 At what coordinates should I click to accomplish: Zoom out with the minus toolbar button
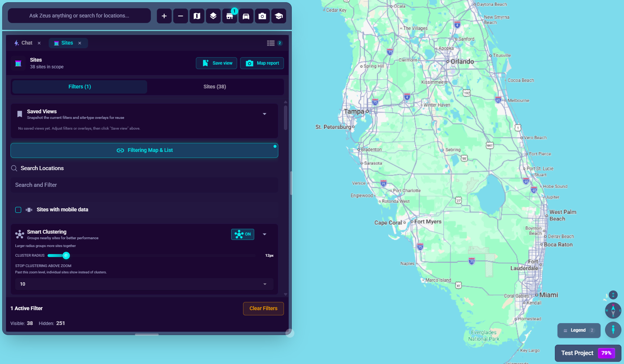pyautogui.click(x=180, y=16)
